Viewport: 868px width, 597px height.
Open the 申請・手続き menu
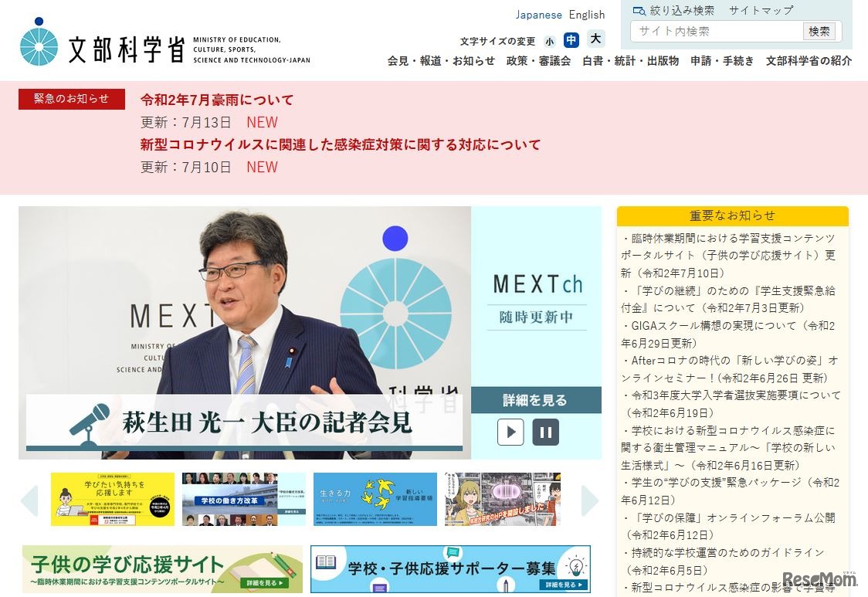(722, 61)
